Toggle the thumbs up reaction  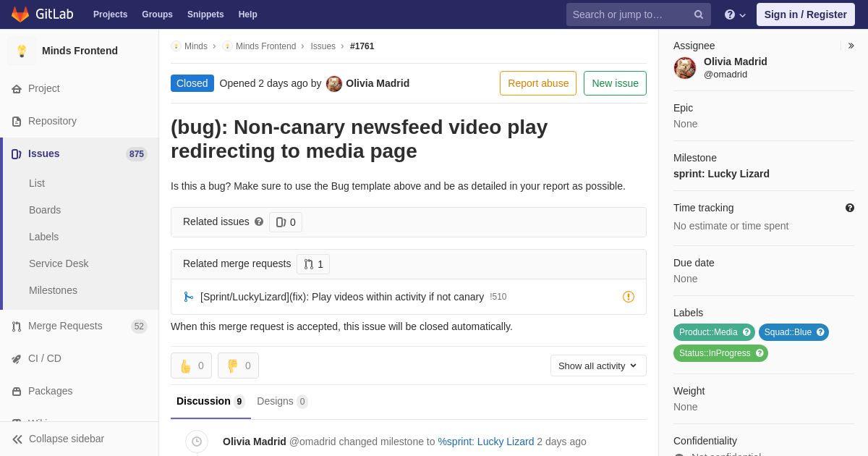click(191, 366)
